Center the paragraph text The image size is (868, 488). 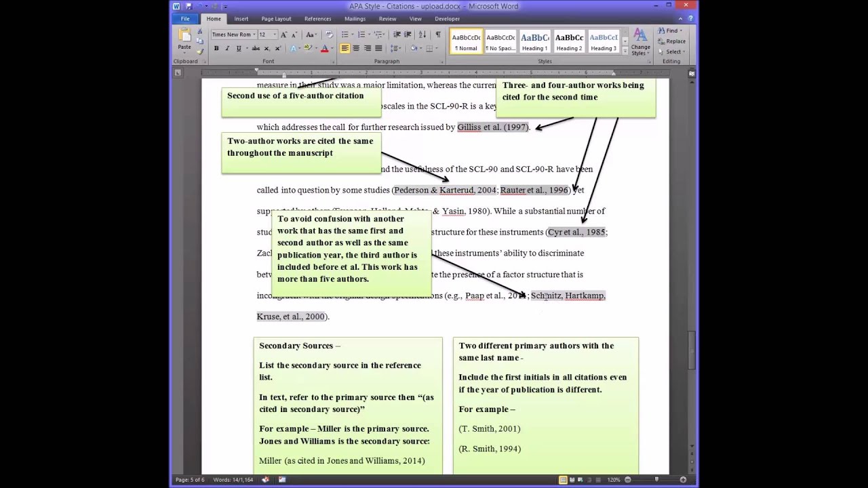click(x=356, y=48)
